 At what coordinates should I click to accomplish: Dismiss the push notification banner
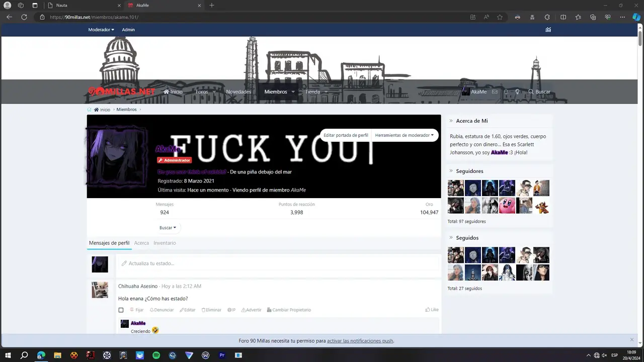tap(632, 340)
